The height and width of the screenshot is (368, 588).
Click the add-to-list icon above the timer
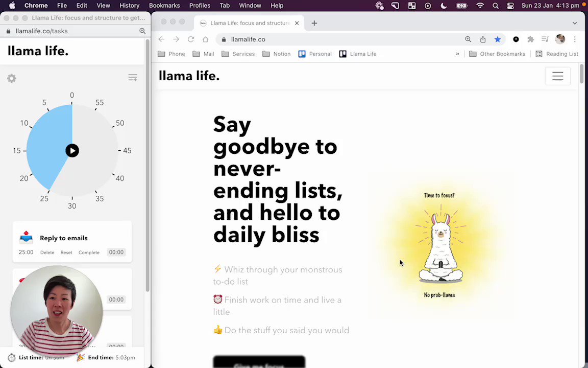tap(132, 78)
